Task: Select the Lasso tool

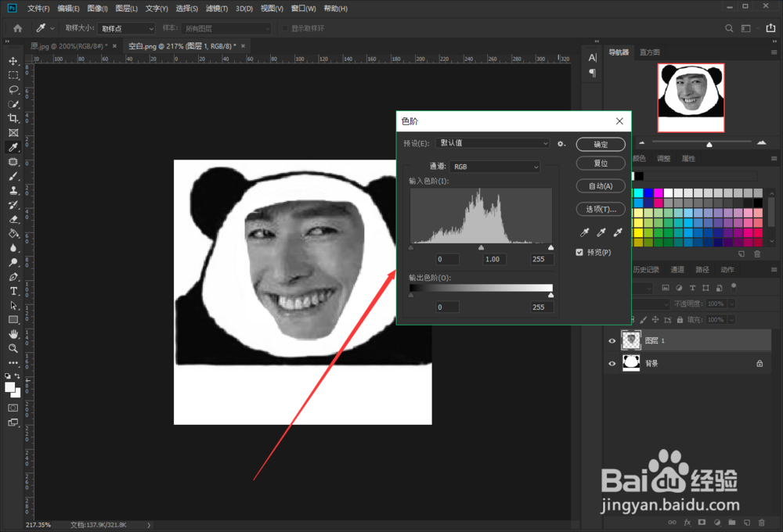Action: click(x=13, y=90)
